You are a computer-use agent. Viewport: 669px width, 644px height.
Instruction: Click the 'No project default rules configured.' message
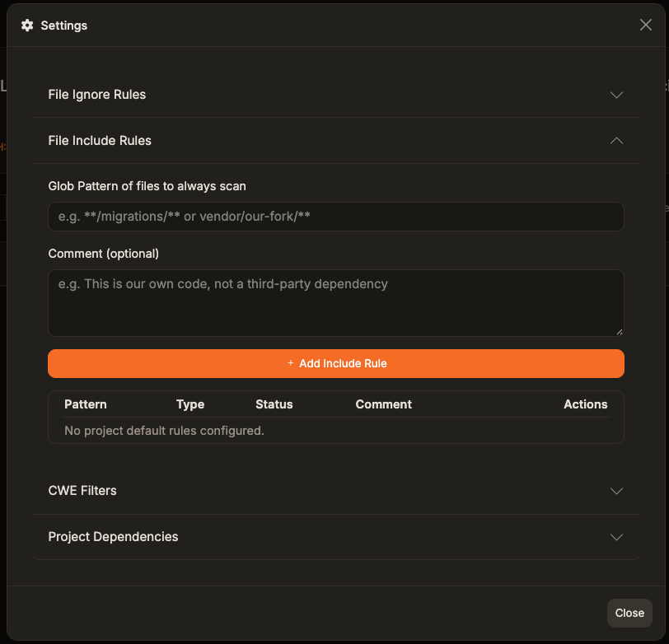pos(164,431)
